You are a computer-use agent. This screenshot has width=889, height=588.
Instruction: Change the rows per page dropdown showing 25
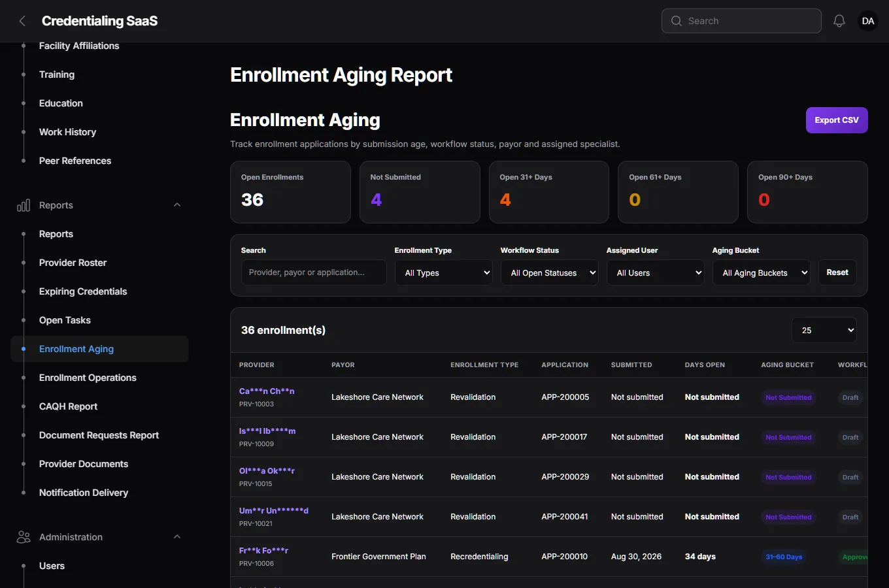pos(824,330)
